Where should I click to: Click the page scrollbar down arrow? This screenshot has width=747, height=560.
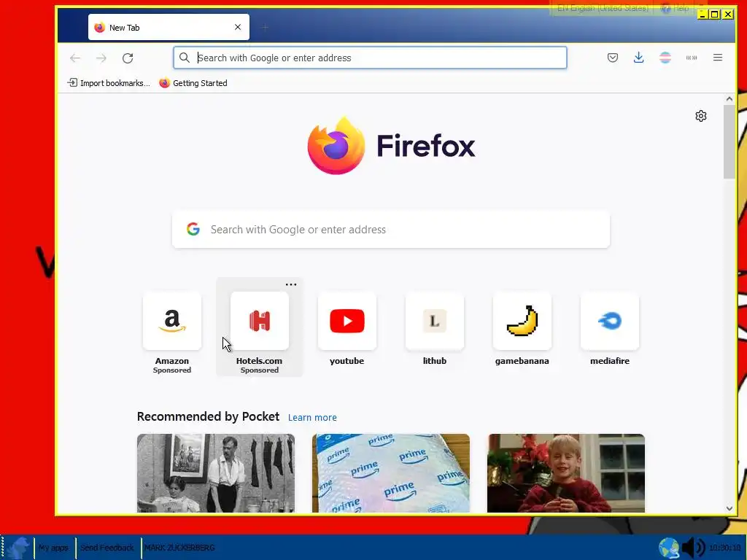point(729,508)
